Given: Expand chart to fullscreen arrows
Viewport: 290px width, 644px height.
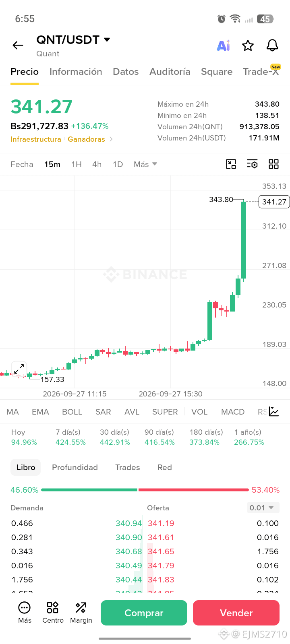Looking at the screenshot, I should [x=19, y=369].
